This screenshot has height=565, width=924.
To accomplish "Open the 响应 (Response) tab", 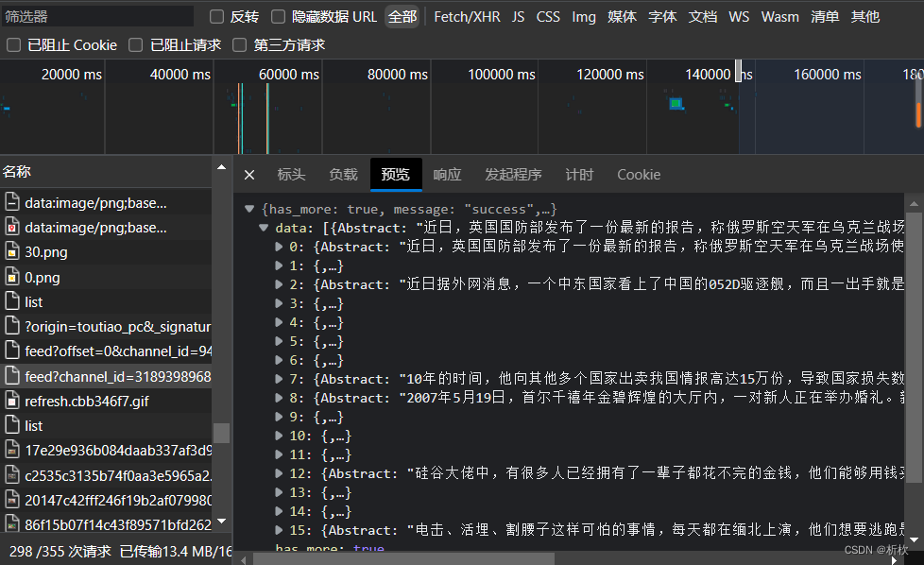I will click(446, 174).
